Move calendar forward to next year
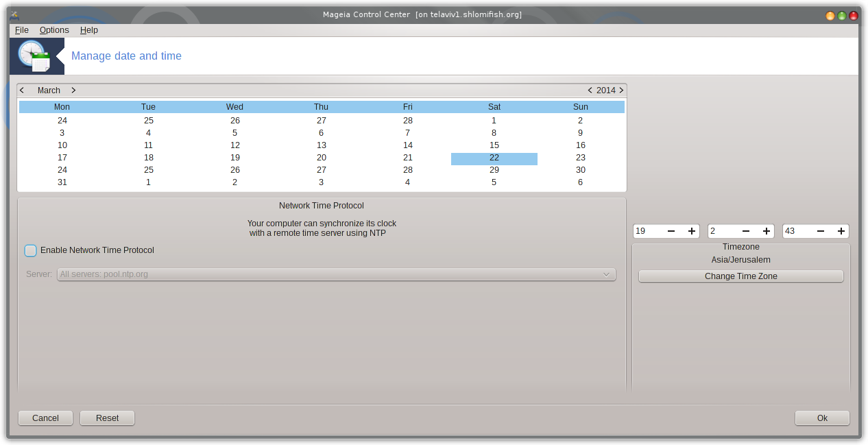The image size is (868, 445). point(621,91)
